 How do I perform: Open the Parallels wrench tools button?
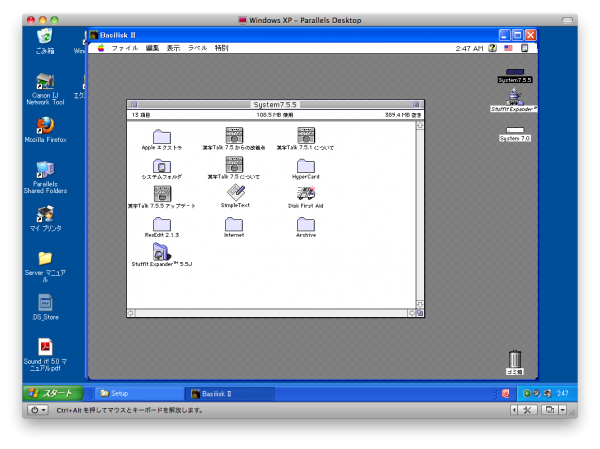[x=527, y=410]
